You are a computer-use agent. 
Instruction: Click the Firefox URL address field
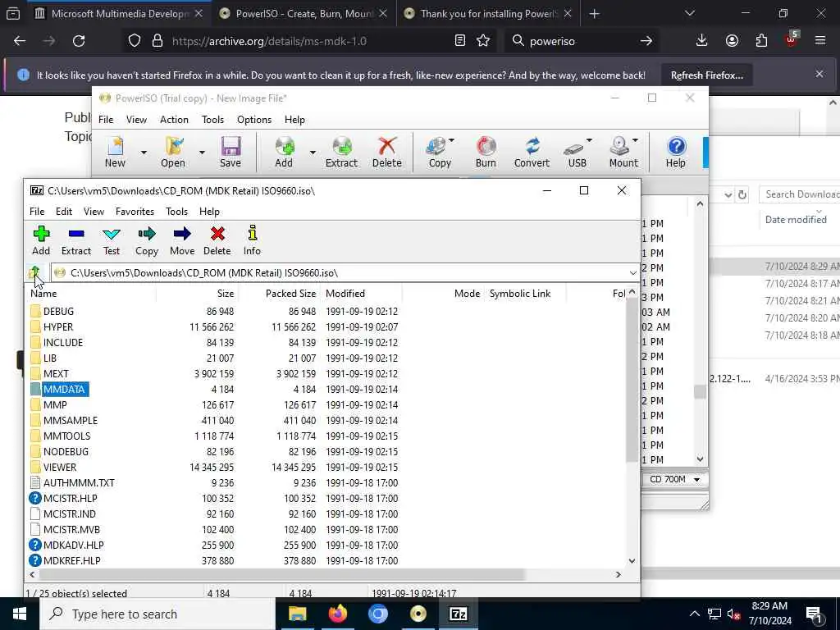(311, 41)
